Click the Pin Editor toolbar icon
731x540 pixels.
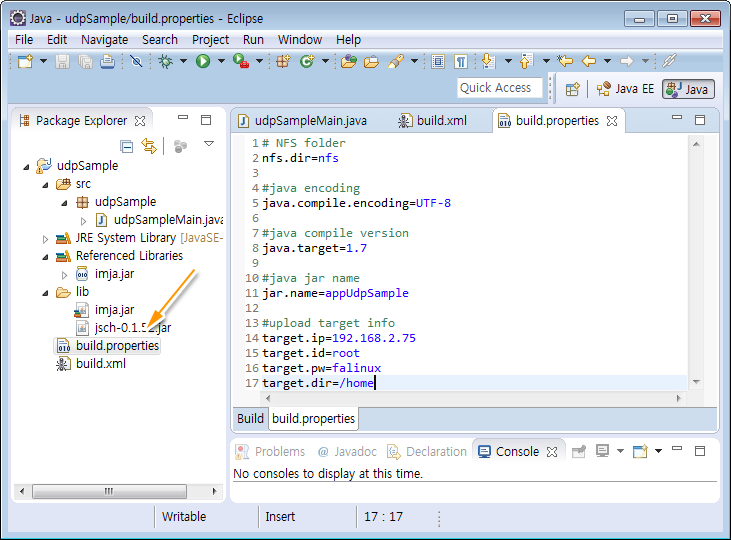pos(669,61)
